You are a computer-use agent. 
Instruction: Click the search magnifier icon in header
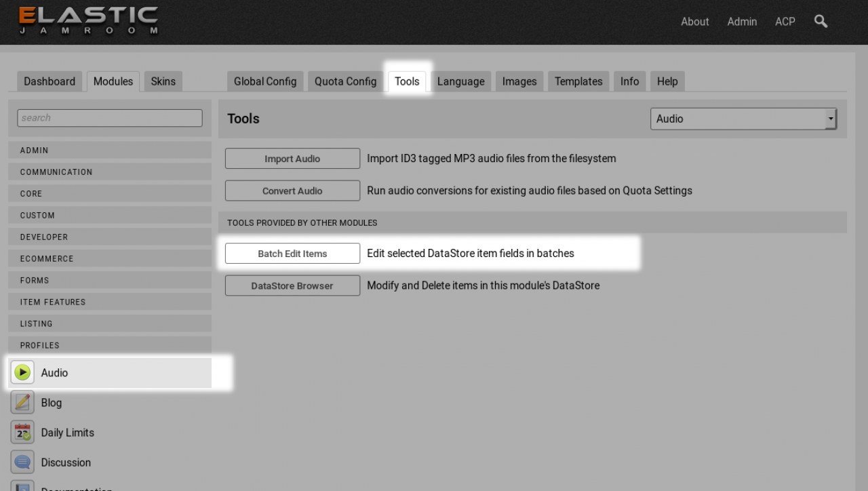pos(821,21)
